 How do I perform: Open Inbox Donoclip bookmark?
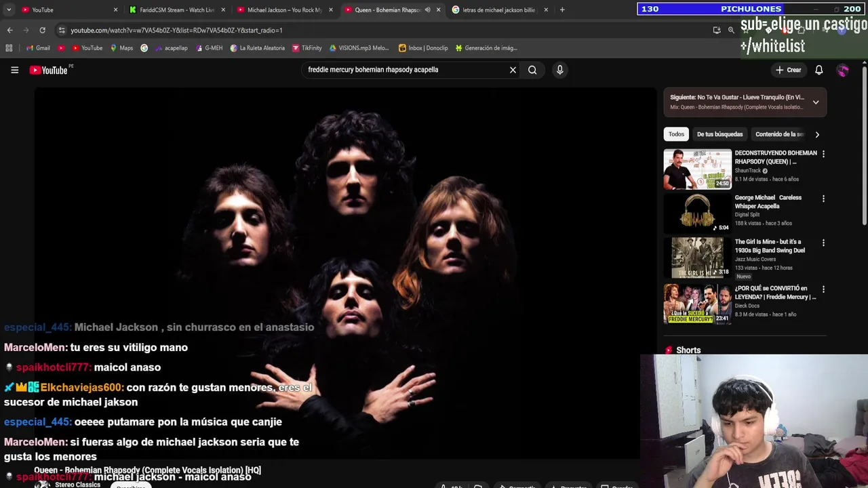click(423, 48)
